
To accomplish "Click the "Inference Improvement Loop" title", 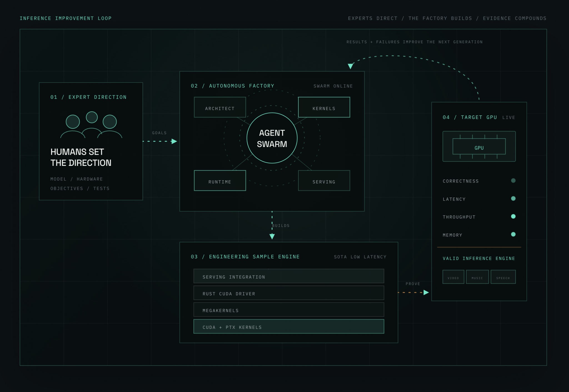I will click(x=66, y=18).
